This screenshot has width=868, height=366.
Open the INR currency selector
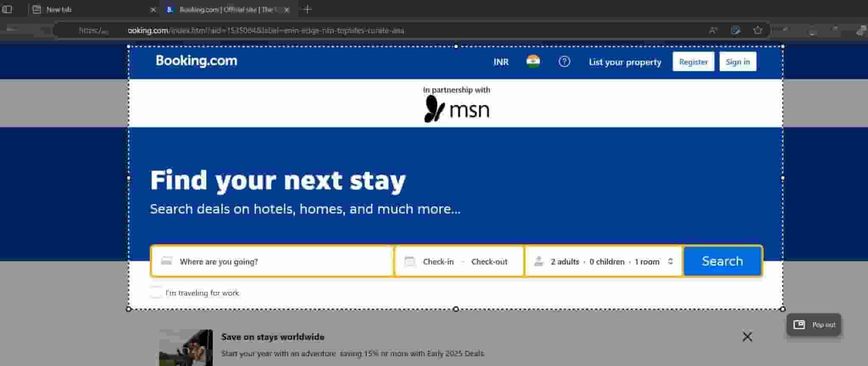click(501, 62)
